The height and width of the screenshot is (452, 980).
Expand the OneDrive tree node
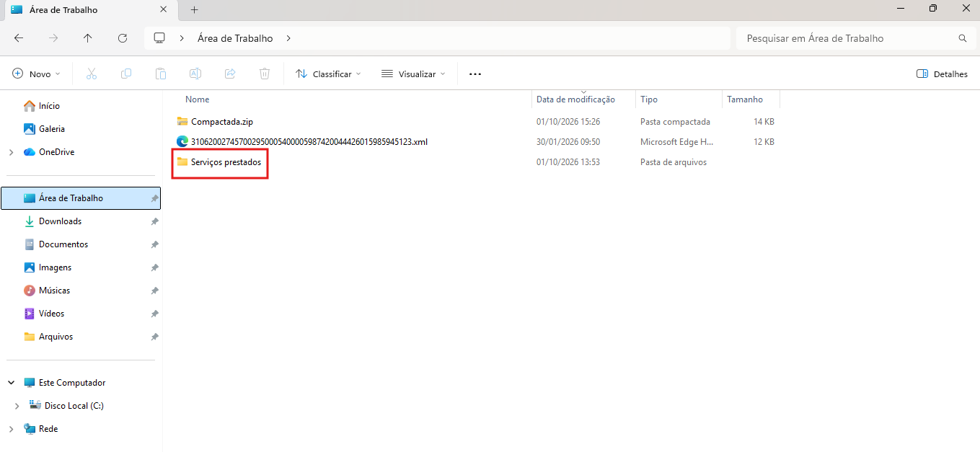(x=11, y=152)
